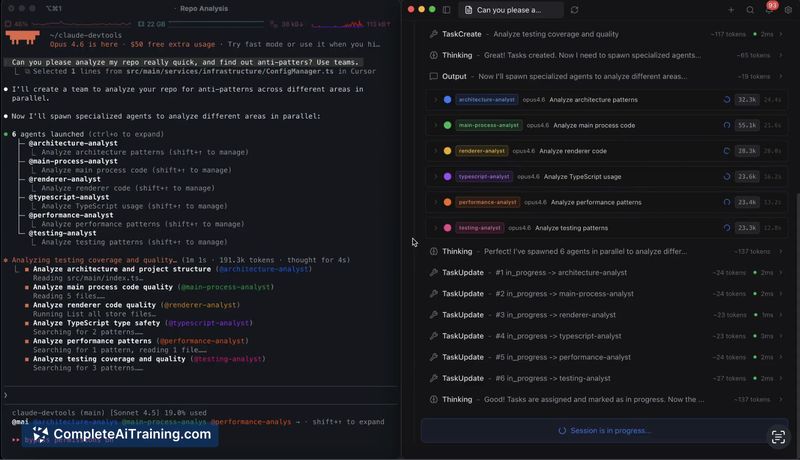Image resolution: width=800 pixels, height=460 pixels.
Task: Click 'Analyze TypeScript type safety' task in terminal
Action: (96, 323)
